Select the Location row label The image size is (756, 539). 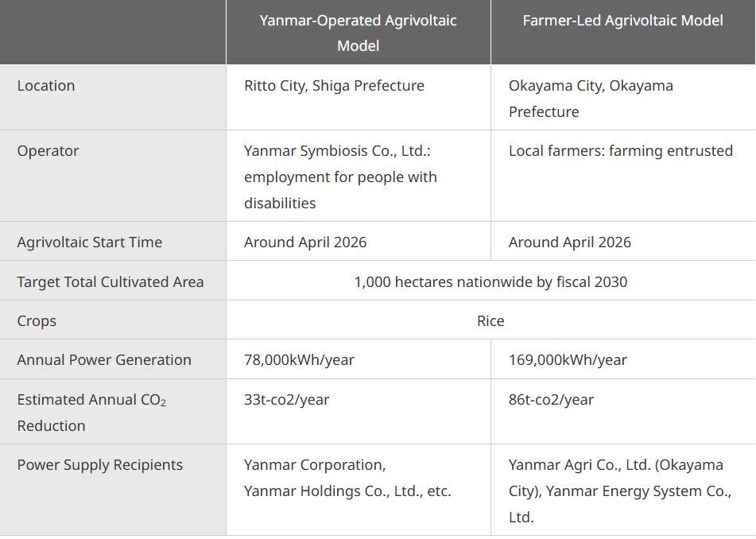[x=46, y=86]
